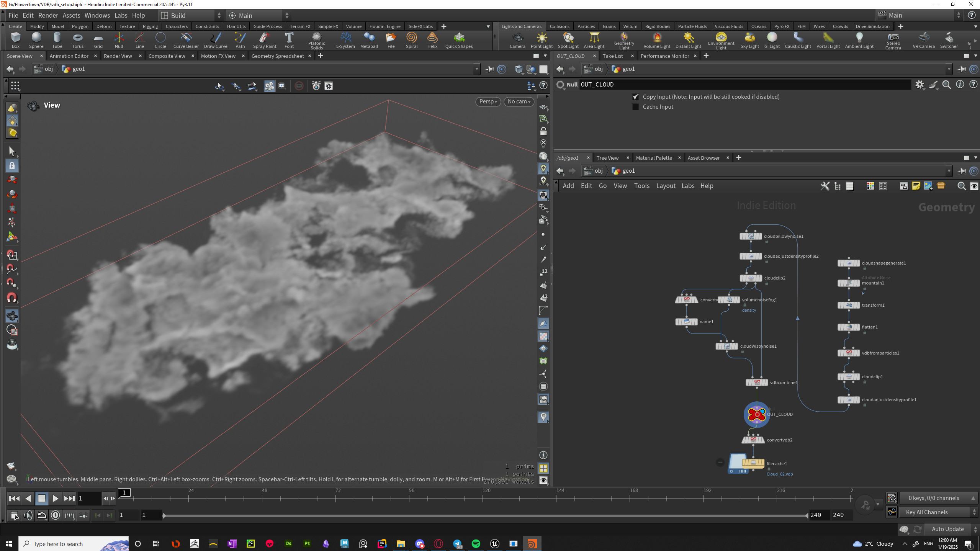Add a Grid from the shelf
This screenshot has height=551, width=980.
[x=98, y=40]
